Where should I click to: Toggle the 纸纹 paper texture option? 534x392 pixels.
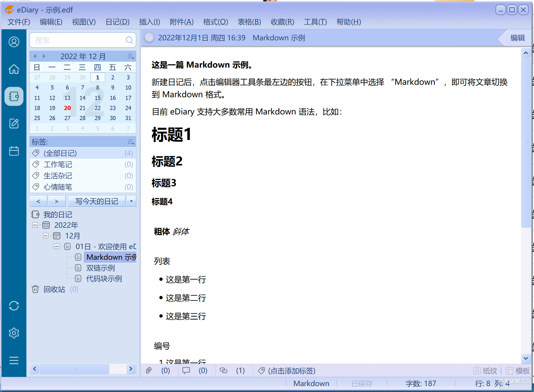tap(485, 371)
